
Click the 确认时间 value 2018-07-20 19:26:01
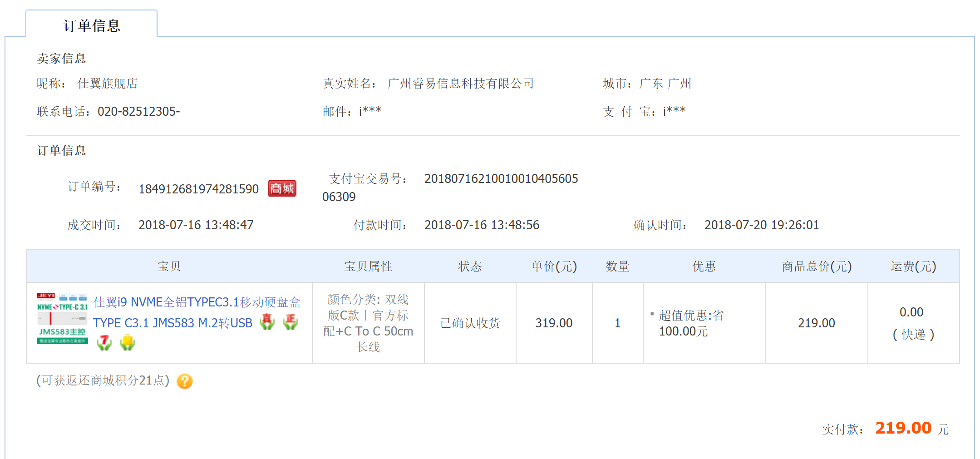coord(762,225)
